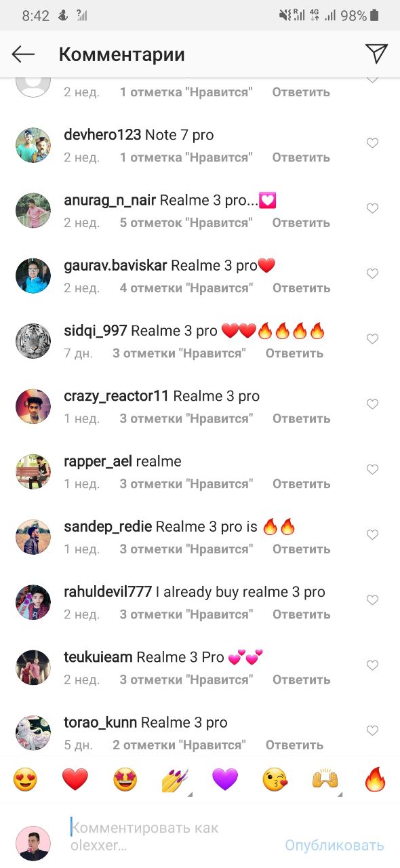The image size is (400, 868).
Task: View likes on gaurav.baviskar's comment
Action: 186,288
